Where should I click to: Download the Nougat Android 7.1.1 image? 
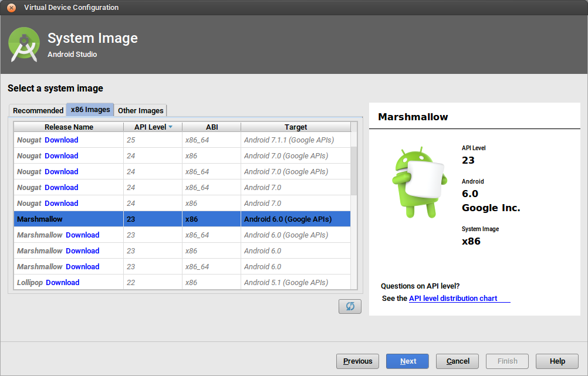[x=62, y=140]
